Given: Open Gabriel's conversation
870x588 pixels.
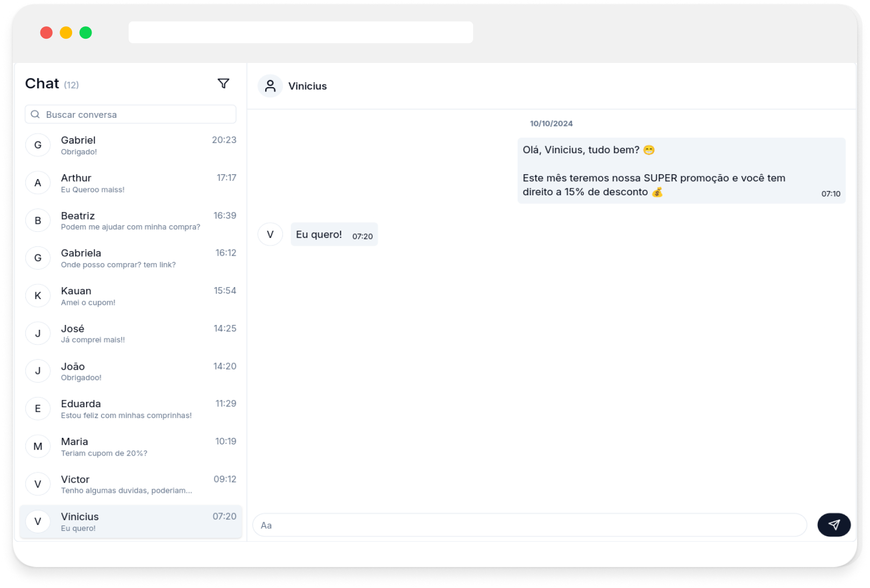Looking at the screenshot, I should (131, 145).
